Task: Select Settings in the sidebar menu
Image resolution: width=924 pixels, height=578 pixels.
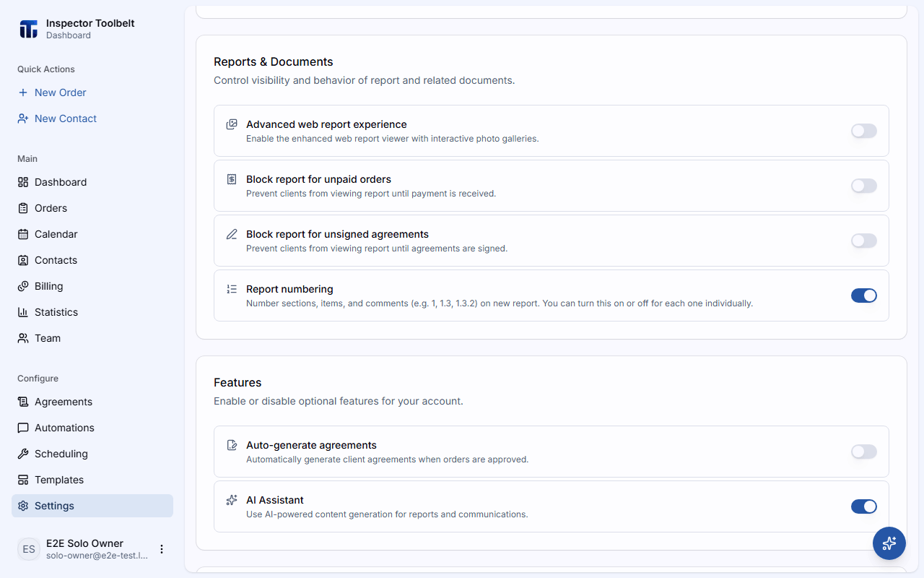Action: click(92, 506)
